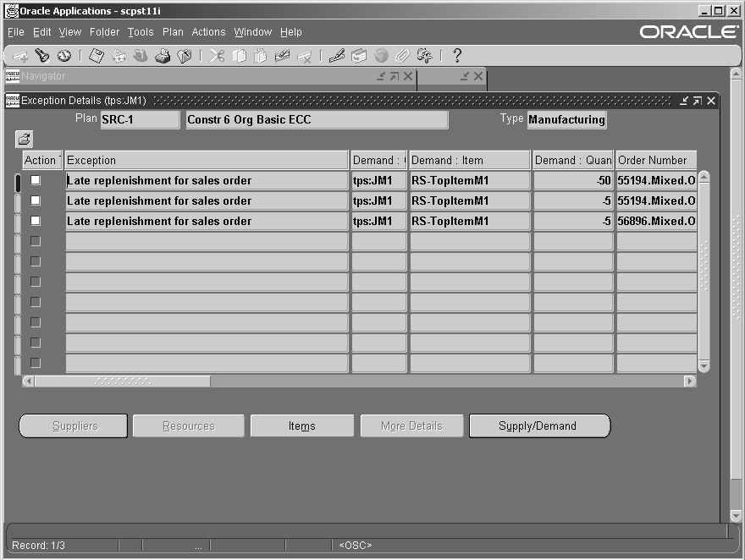This screenshot has width=745, height=560.
Task: Click the Exception column header
Action: (x=207, y=161)
